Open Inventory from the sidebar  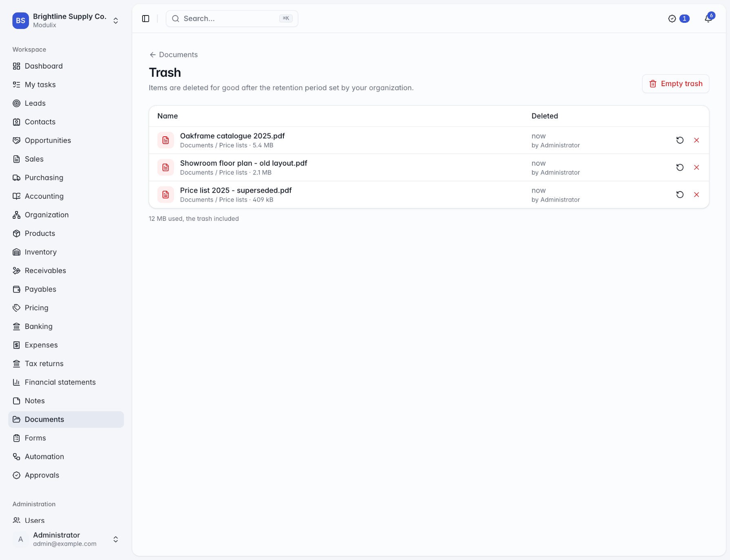pyautogui.click(x=66, y=252)
